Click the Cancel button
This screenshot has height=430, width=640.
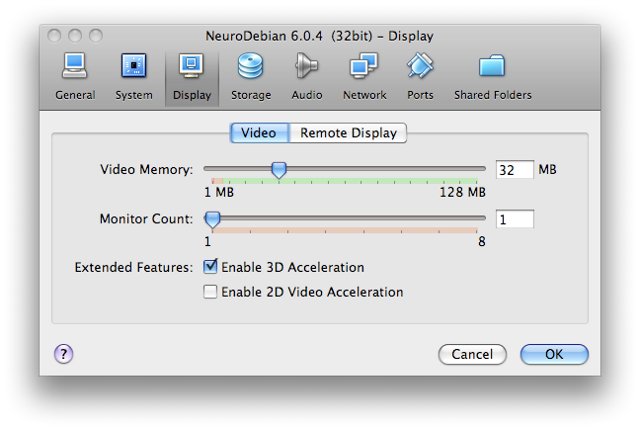[x=472, y=354]
